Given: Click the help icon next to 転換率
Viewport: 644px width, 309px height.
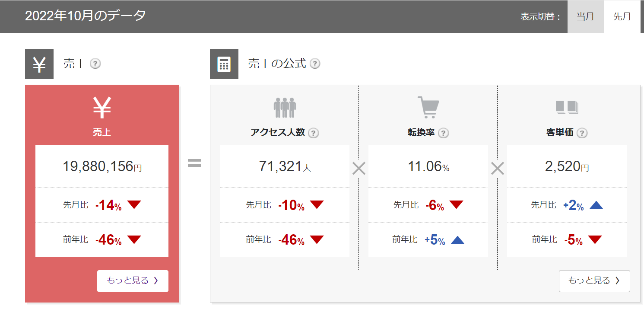Looking at the screenshot, I should tap(443, 133).
